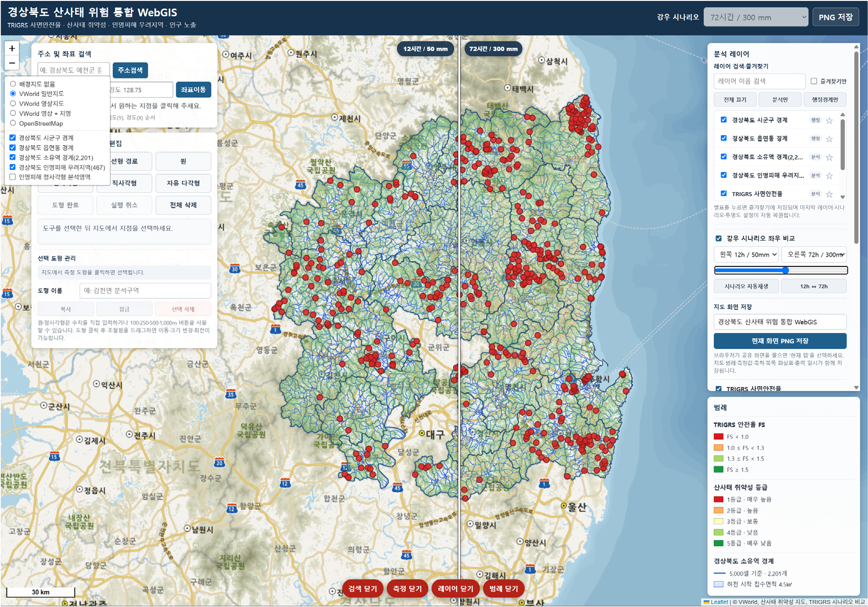Choose the 원 circle drawing tool
Screen dimensions: 868x607
(x=183, y=161)
